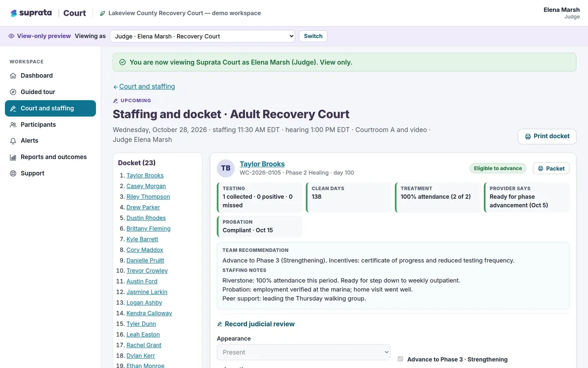Select Taylor Brooks in the docket list
Screen dimensions: 588x368
[145, 176]
